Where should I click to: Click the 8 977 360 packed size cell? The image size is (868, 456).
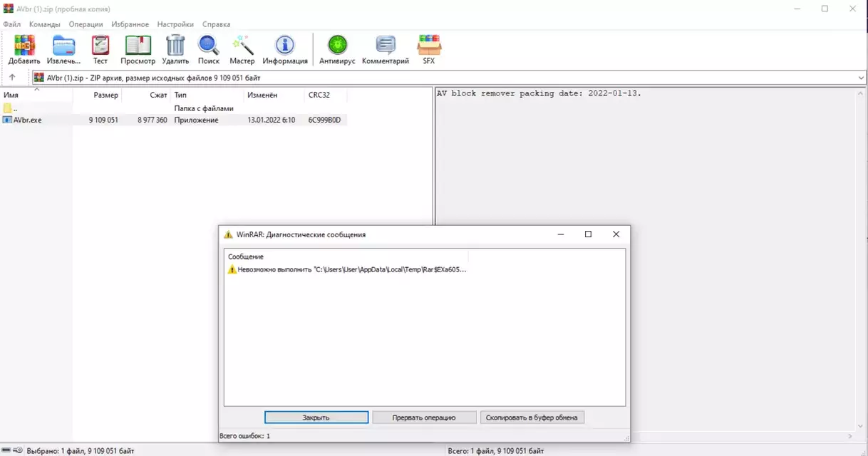tap(153, 120)
